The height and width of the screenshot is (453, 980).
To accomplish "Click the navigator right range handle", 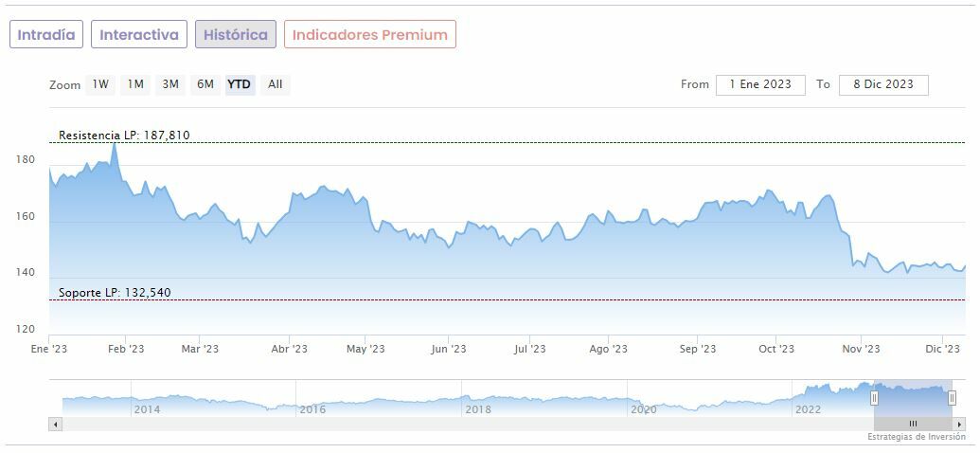I will pos(952,398).
